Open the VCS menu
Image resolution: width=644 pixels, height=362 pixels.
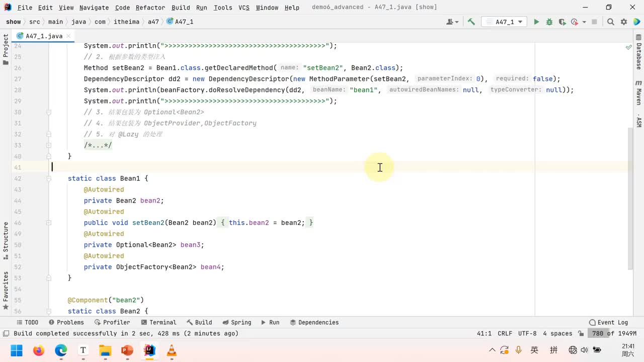(x=244, y=8)
